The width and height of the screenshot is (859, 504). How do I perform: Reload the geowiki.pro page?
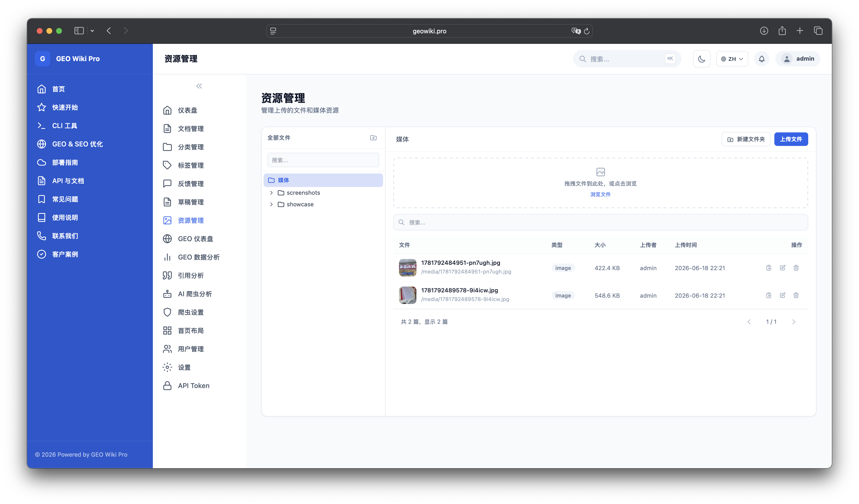587,31
